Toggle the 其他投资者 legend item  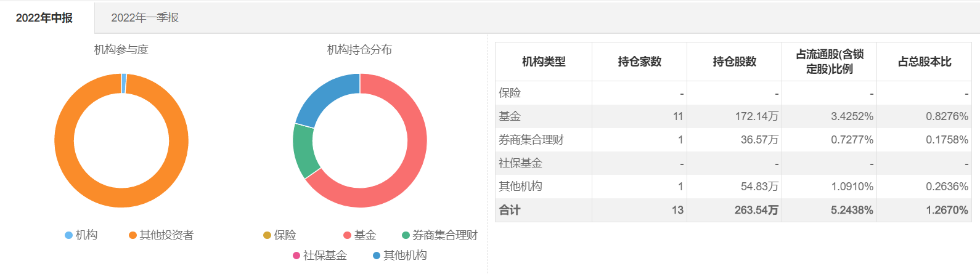coord(161,235)
